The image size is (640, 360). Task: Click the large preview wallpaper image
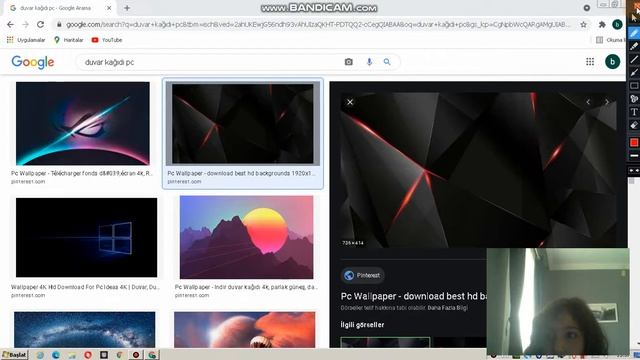point(478,170)
